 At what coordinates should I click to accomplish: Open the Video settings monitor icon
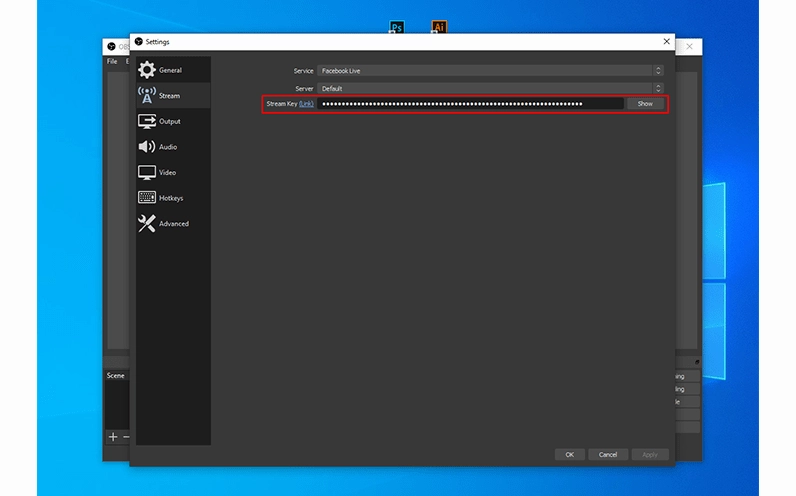click(147, 172)
